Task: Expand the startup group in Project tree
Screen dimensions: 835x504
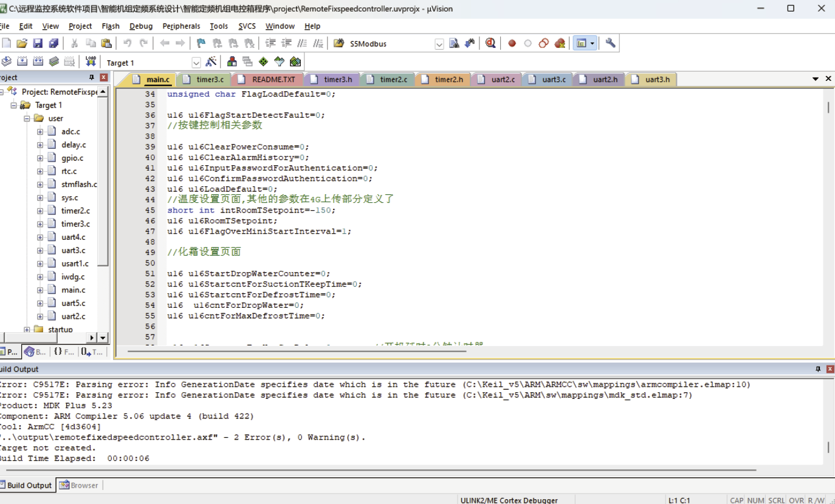Action: point(27,329)
